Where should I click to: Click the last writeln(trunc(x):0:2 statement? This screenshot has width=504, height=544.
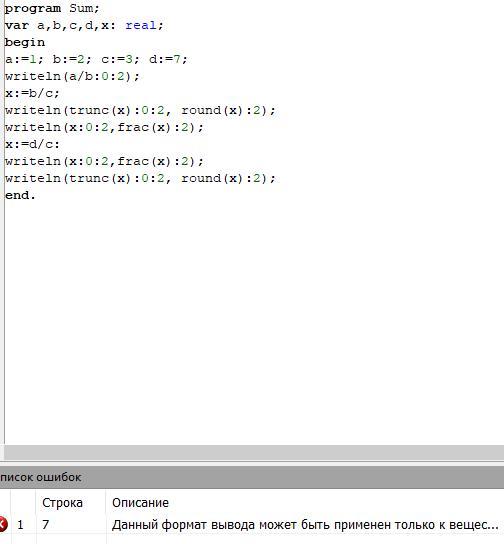140,178
